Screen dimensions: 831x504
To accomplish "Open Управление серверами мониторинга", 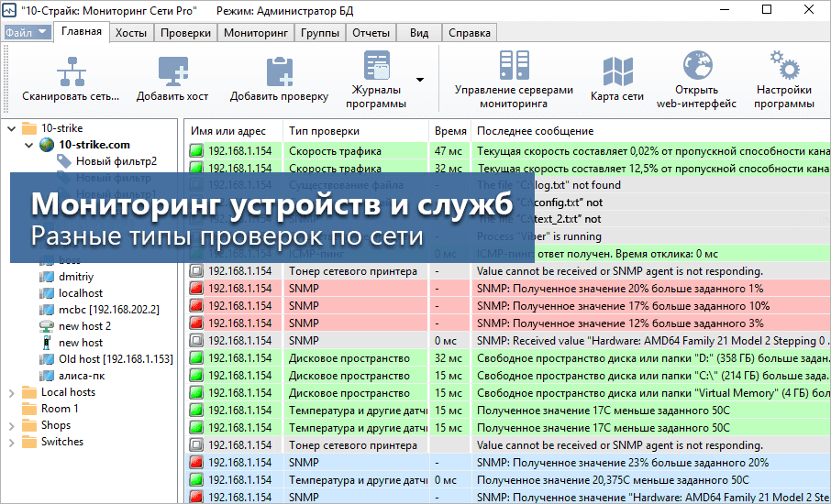I will 513,66.
